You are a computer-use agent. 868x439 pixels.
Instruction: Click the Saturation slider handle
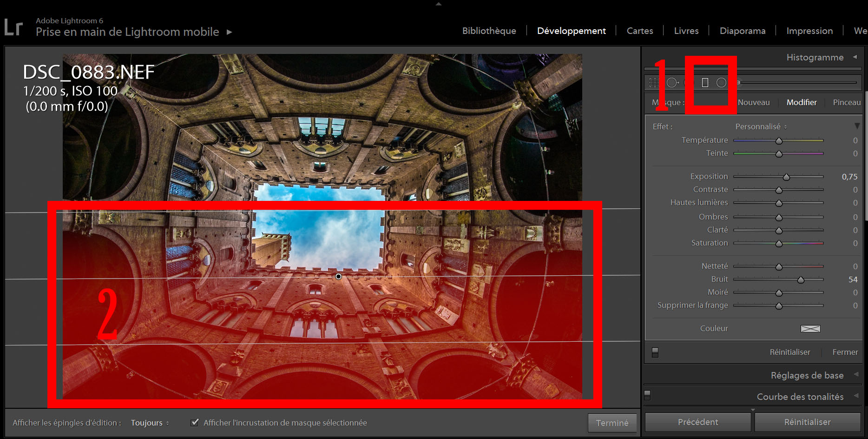click(779, 244)
